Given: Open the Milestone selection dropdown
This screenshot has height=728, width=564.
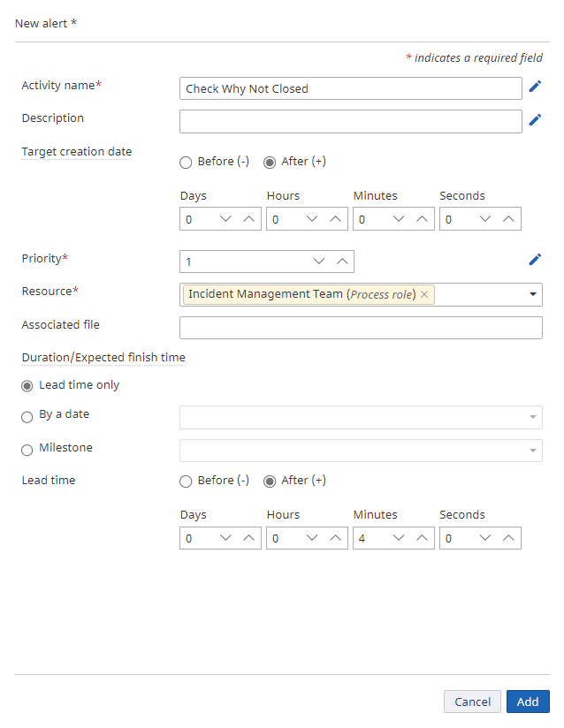Looking at the screenshot, I should tap(531, 451).
